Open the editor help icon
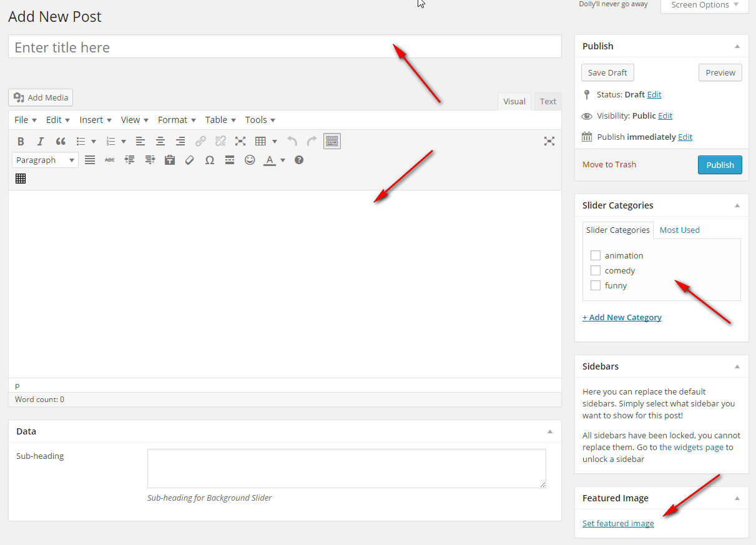 coord(299,160)
